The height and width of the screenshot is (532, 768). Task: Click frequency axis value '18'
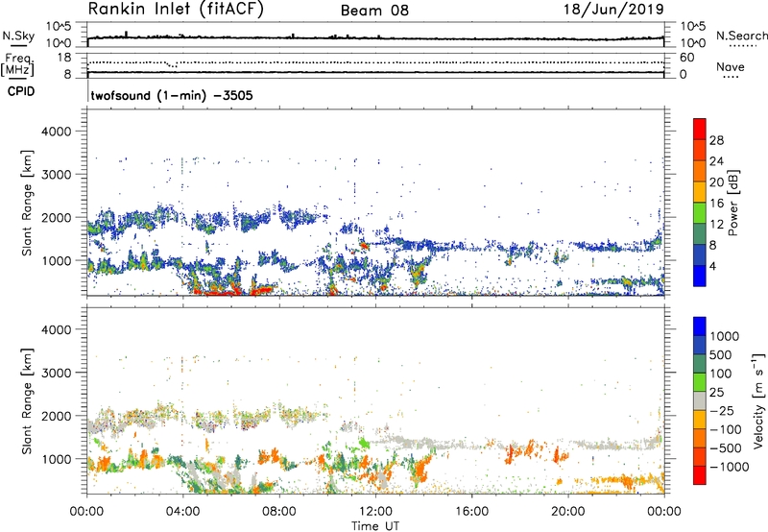tap(64, 58)
